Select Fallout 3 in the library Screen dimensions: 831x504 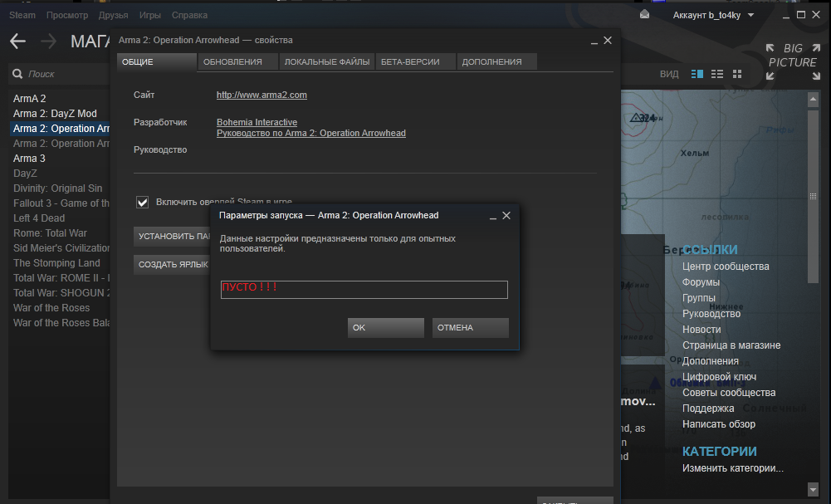point(61,203)
